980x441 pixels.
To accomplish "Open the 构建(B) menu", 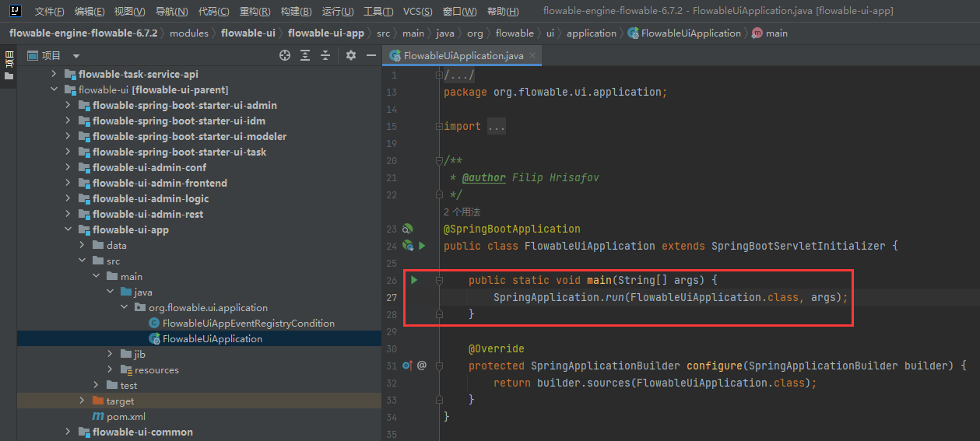I will [x=296, y=12].
